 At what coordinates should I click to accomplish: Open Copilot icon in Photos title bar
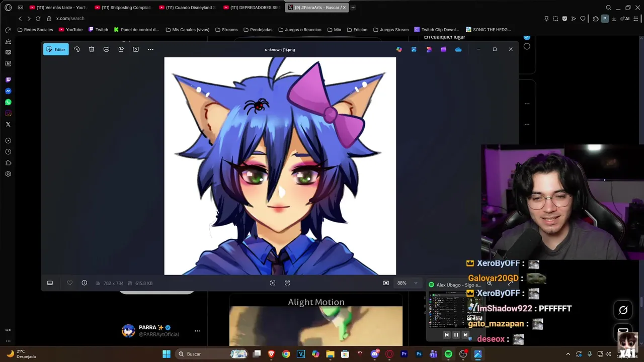pyautogui.click(x=399, y=49)
